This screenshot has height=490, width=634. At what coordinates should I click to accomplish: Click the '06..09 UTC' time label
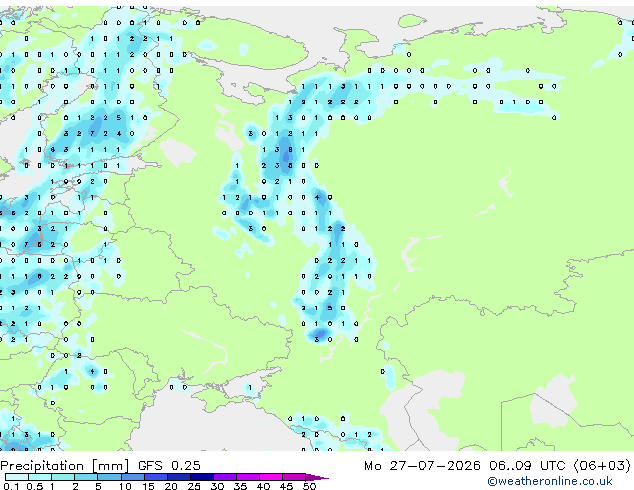coord(527,466)
